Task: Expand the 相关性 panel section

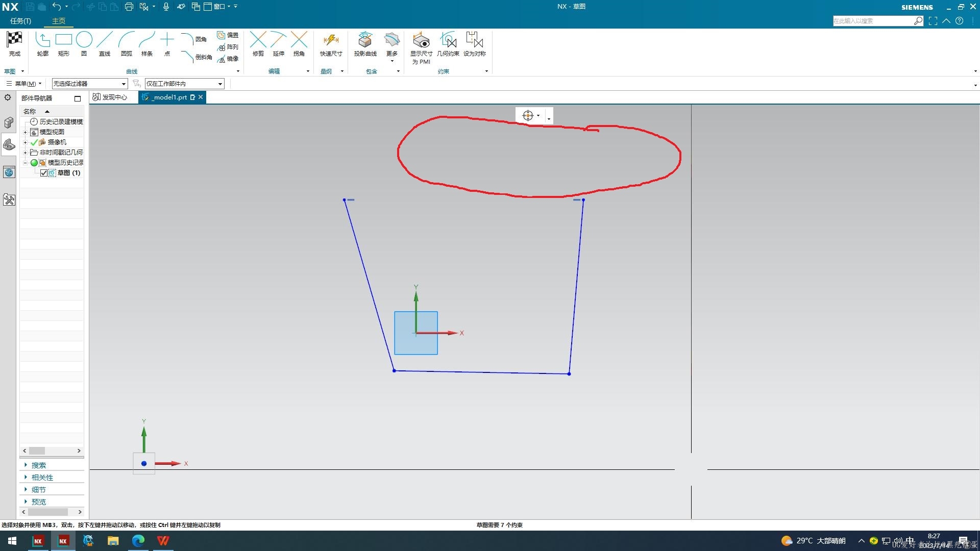Action: tap(42, 478)
